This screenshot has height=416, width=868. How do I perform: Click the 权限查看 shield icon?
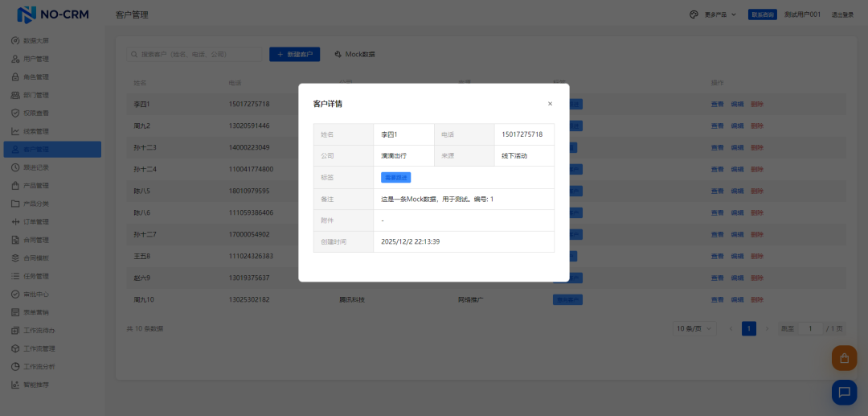[15, 113]
